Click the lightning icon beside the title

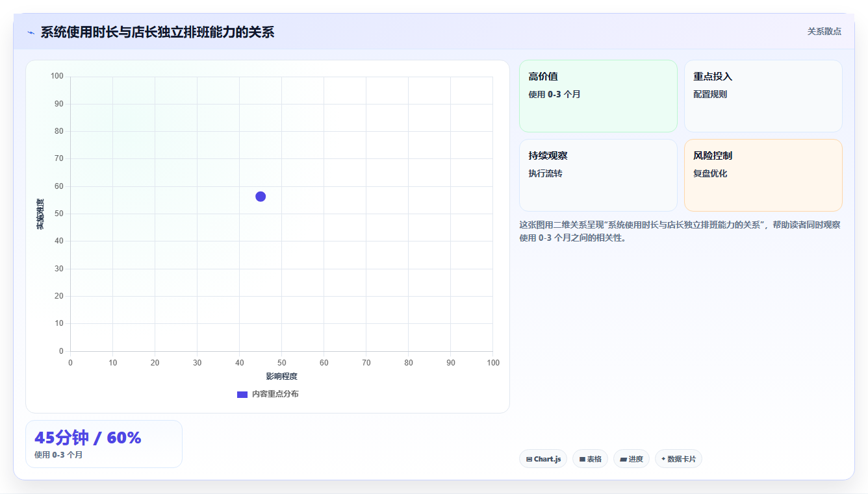[x=31, y=32]
